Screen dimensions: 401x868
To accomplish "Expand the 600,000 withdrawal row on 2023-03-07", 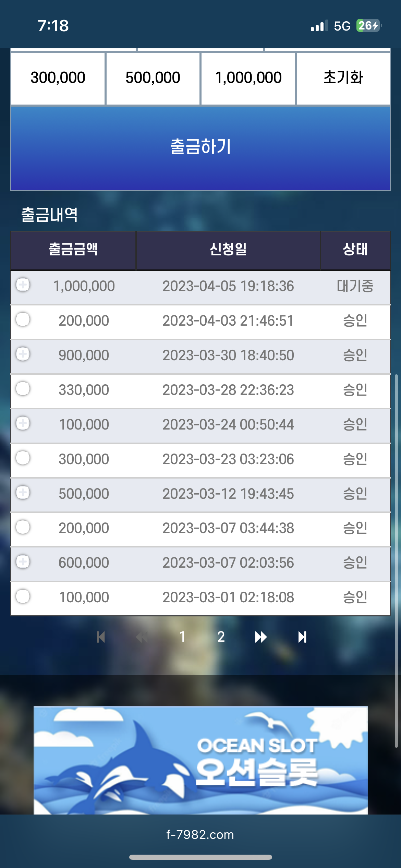I will coord(23,562).
